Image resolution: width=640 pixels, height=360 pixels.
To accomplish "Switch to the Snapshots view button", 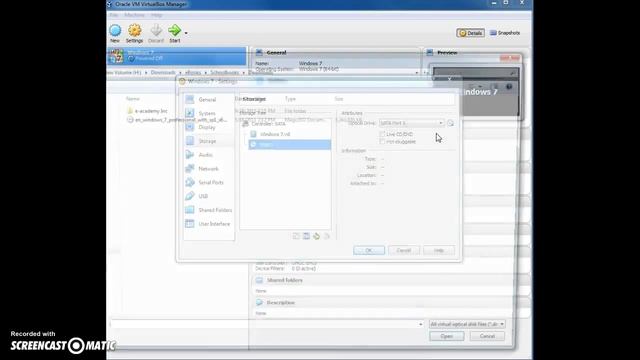I will coord(505,33).
